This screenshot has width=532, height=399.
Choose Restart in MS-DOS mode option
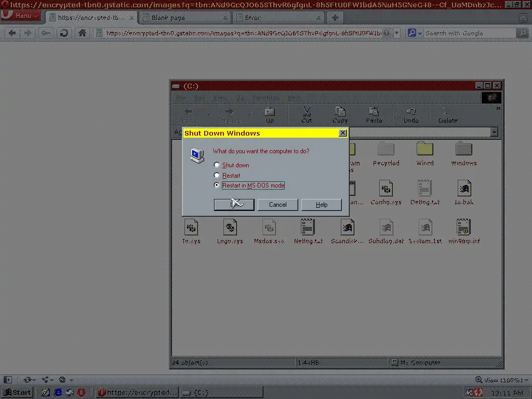click(249, 185)
